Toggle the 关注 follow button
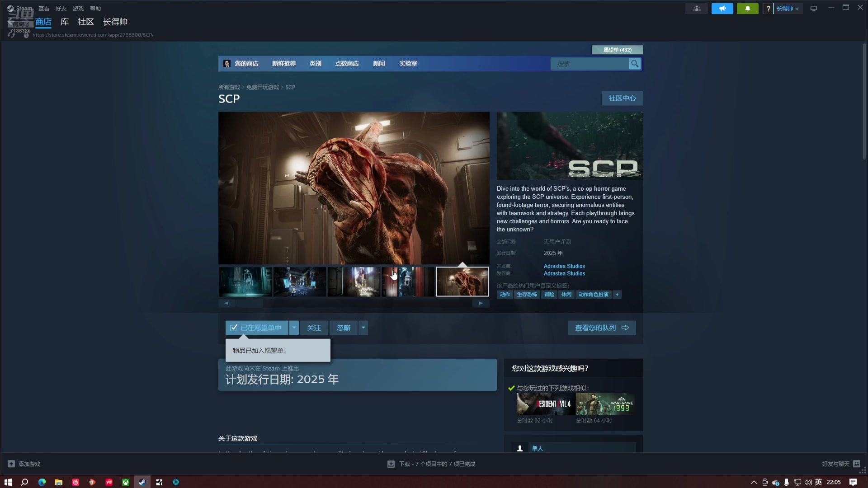868x488 pixels. click(314, 328)
